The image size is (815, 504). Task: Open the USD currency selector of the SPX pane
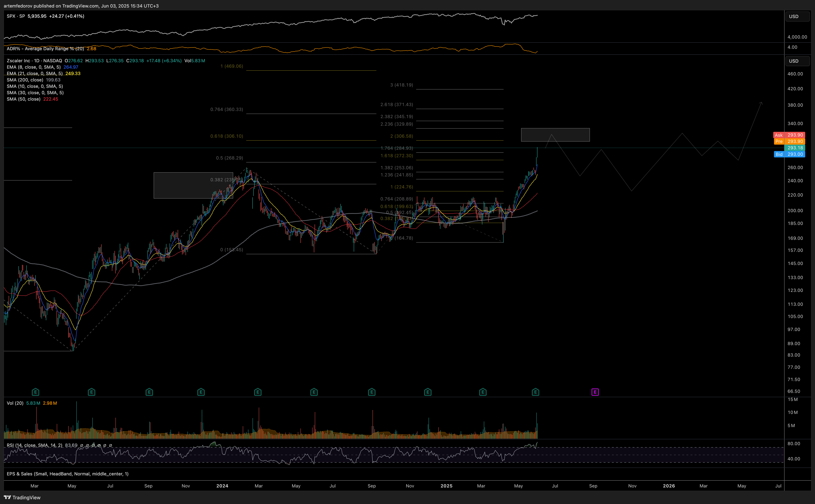[798, 16]
